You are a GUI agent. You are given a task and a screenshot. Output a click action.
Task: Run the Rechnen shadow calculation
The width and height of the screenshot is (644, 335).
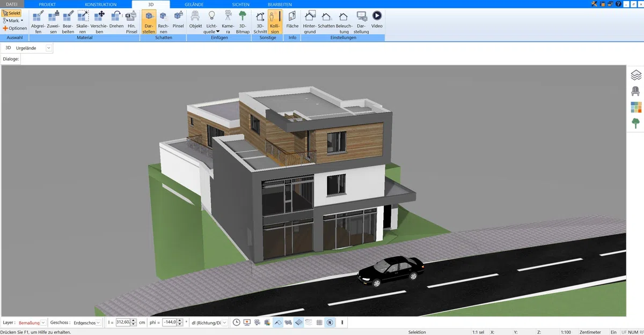(163, 22)
